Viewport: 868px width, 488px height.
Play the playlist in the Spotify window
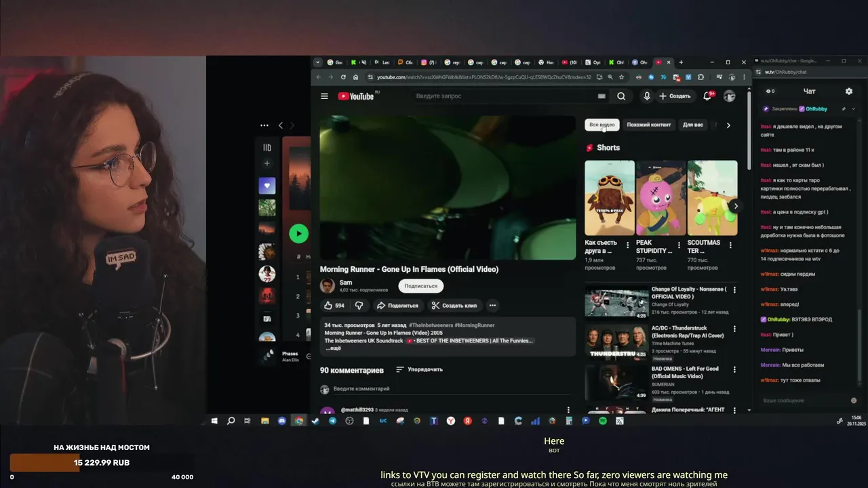(298, 234)
